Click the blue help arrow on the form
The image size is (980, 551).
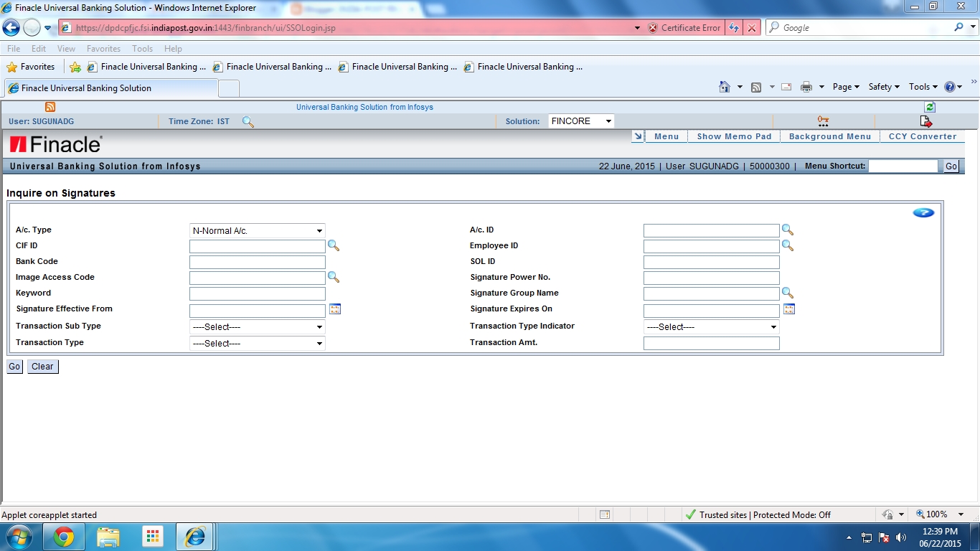coord(924,212)
